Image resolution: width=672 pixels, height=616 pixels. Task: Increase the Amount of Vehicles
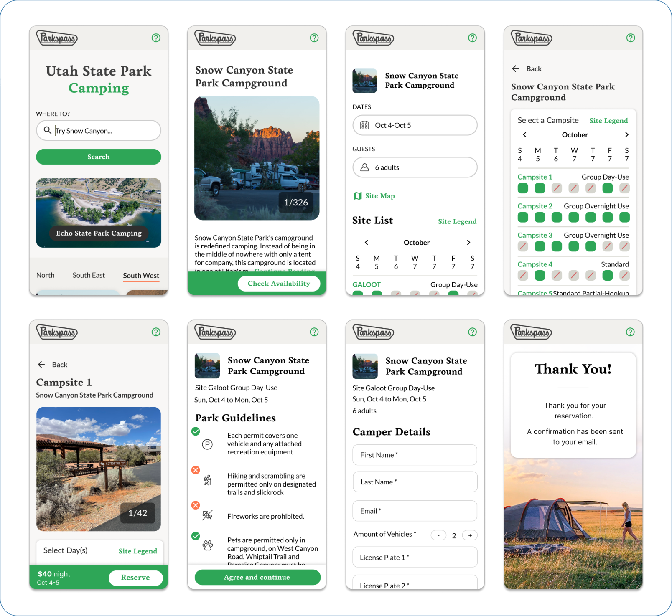click(470, 535)
